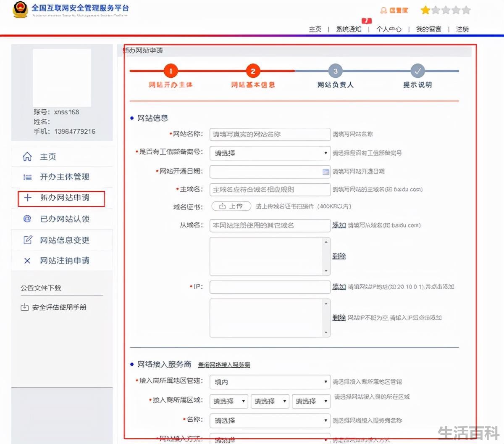
Task: Click the account text 'xnss168'
Action: tap(66, 112)
